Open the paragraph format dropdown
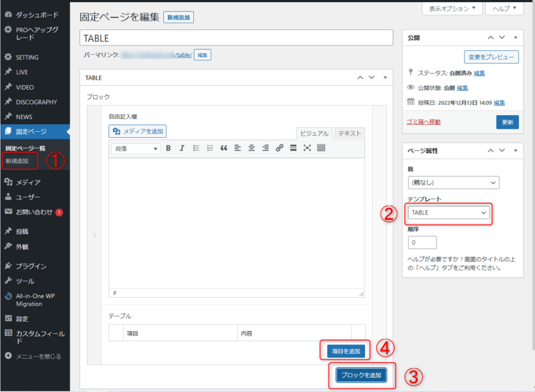The image size is (535, 392). coord(136,148)
